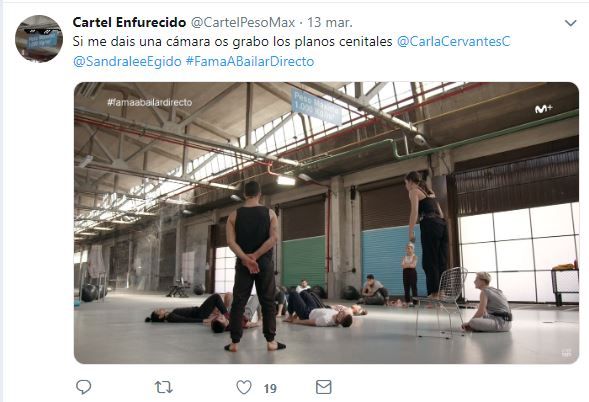Click the 19 likes count

click(x=270, y=388)
